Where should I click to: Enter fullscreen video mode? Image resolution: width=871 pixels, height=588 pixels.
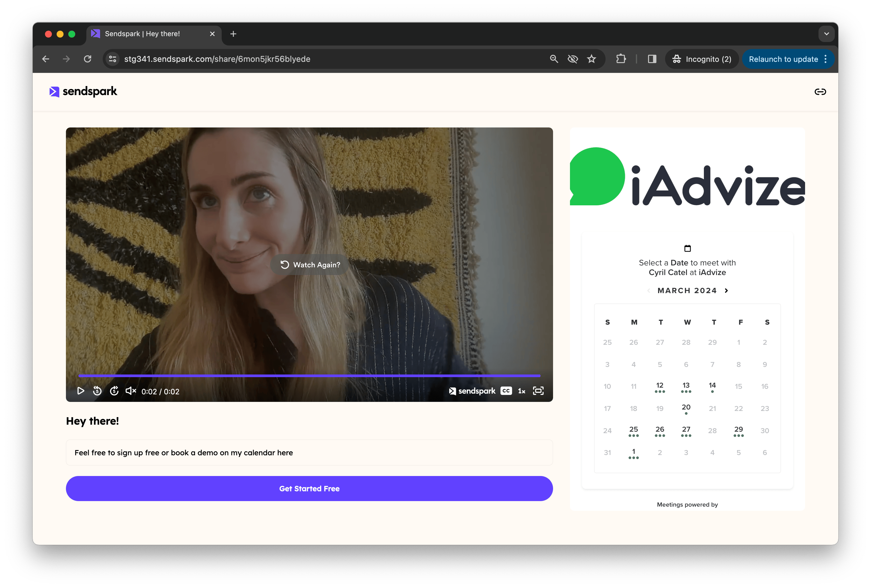tap(538, 391)
